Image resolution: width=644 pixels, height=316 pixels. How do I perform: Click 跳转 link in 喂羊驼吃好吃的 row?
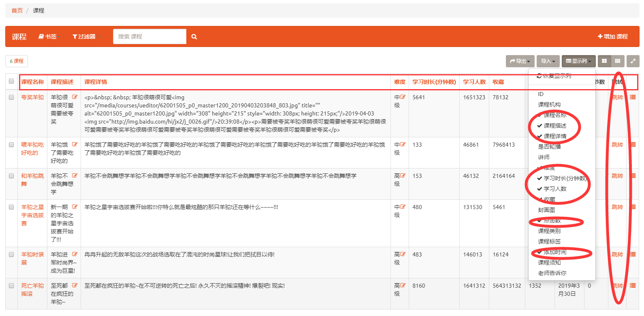tap(617, 145)
